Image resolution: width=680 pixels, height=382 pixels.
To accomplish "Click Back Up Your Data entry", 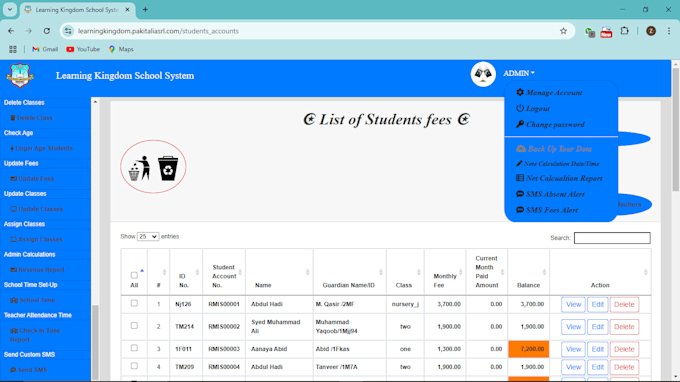I will pyautogui.click(x=559, y=149).
